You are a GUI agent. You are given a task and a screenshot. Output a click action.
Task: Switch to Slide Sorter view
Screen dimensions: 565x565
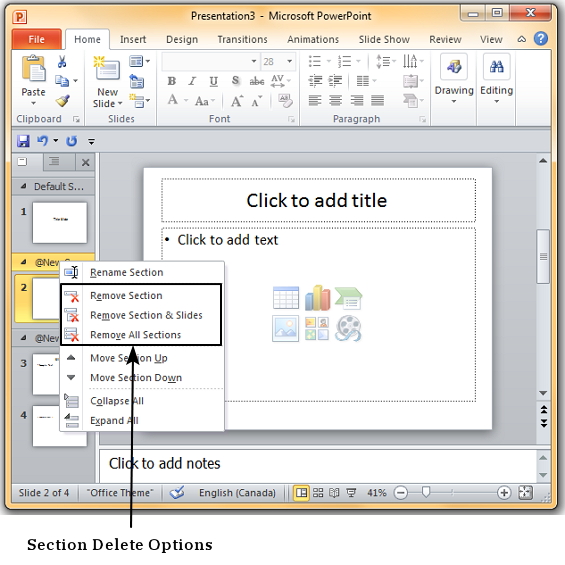318,493
